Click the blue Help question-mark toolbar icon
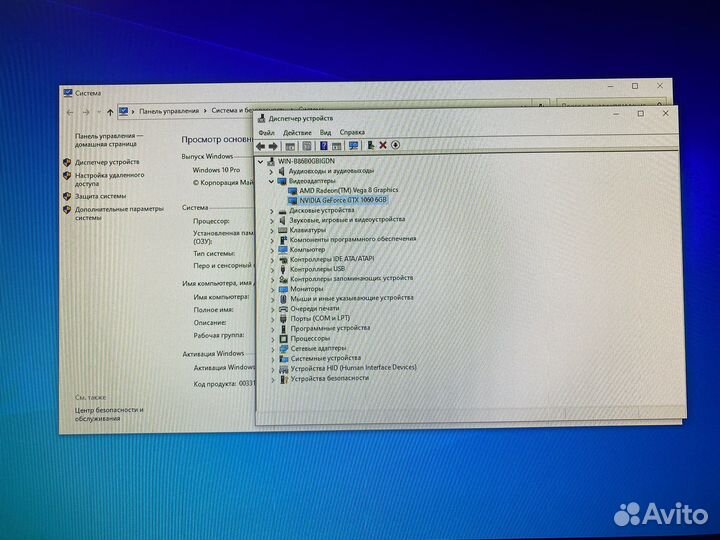This screenshot has width=720, height=540. coord(324,146)
